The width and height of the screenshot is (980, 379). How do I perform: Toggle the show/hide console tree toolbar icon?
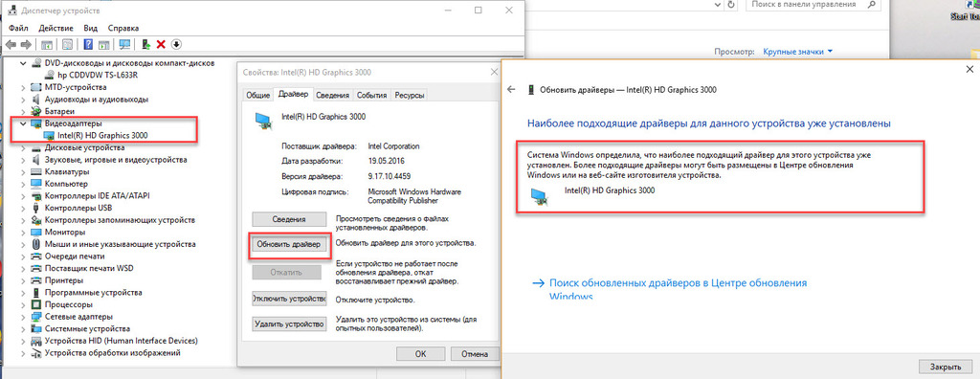[x=46, y=44]
